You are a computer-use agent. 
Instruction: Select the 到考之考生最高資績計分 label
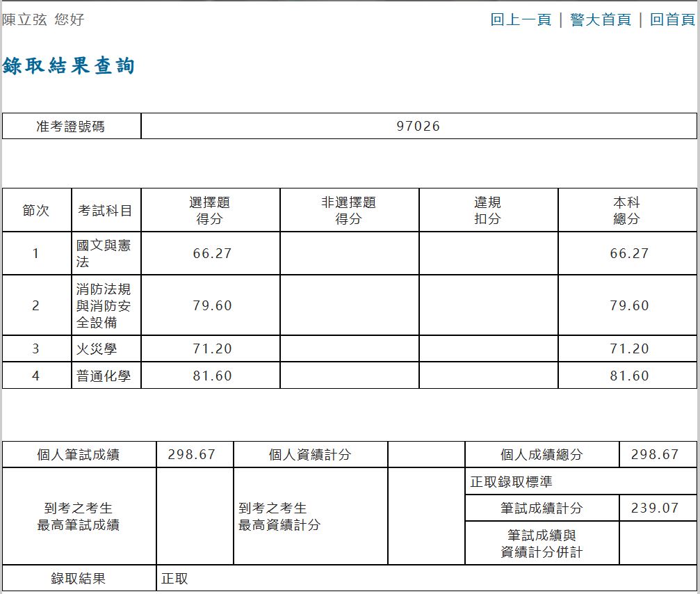tap(279, 516)
